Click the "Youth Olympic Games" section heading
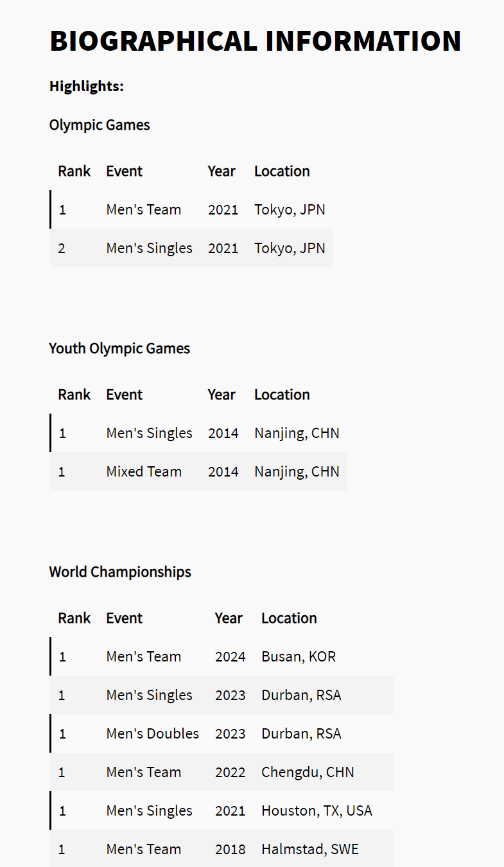The width and height of the screenshot is (504, 867). click(x=119, y=348)
